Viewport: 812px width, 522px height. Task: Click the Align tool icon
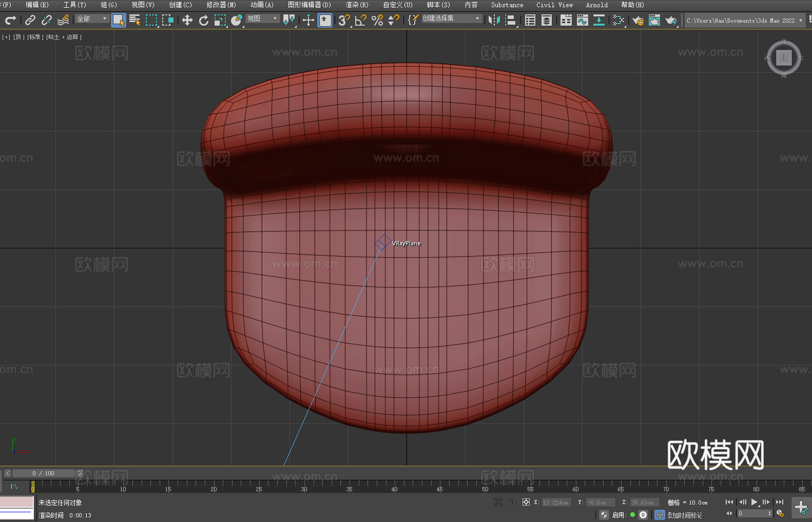coord(511,20)
